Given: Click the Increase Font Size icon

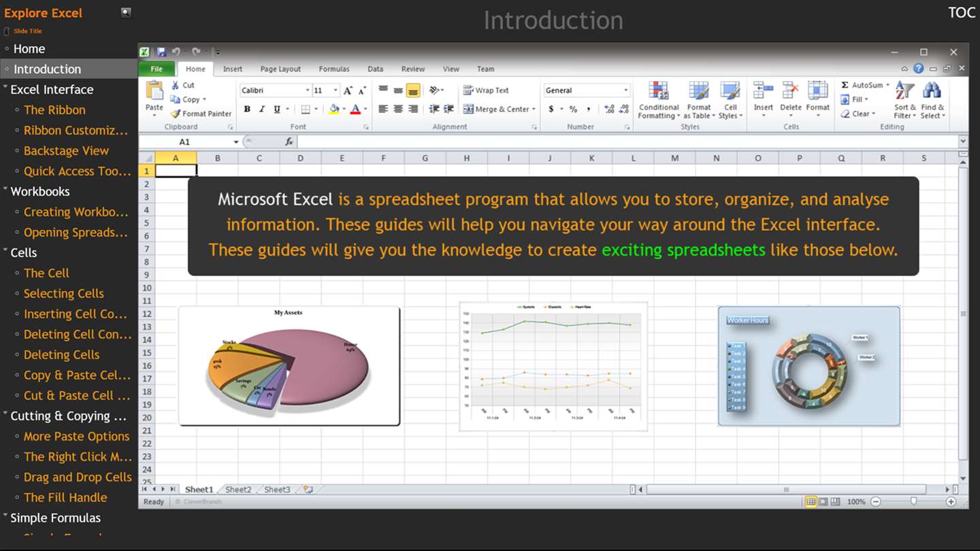Looking at the screenshot, I should click(348, 90).
